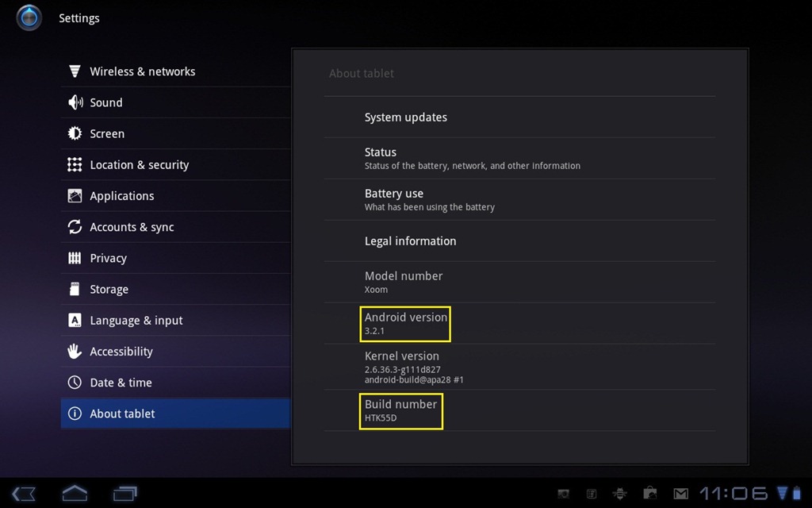Tap the USB debugging bug icon

[x=620, y=493]
